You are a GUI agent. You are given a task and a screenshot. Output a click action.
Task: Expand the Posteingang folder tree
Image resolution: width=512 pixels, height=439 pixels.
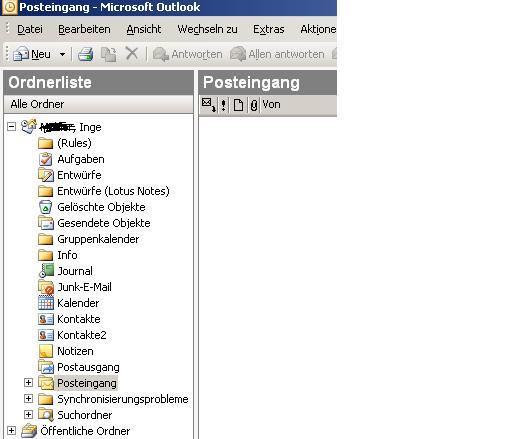coord(28,382)
